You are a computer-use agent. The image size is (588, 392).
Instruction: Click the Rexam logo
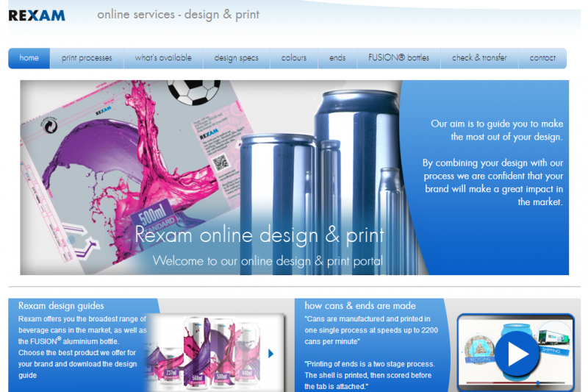[37, 15]
